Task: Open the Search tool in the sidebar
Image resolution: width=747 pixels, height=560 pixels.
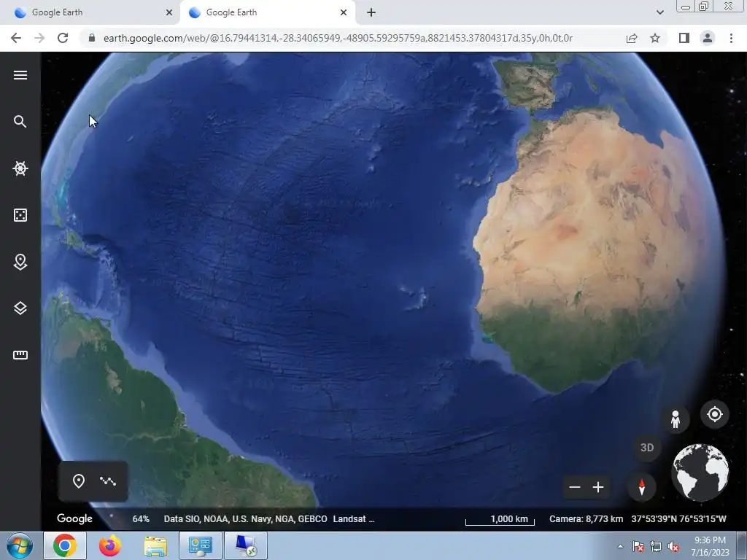Action: [x=20, y=122]
